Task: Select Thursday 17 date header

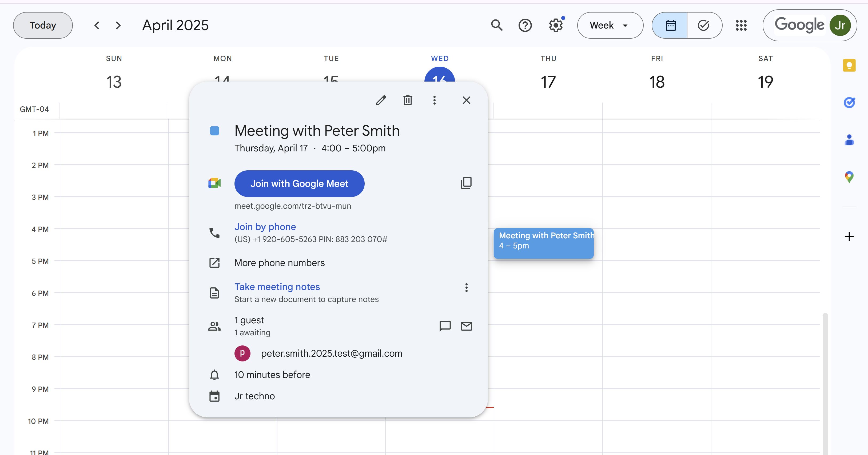Action: (x=548, y=82)
